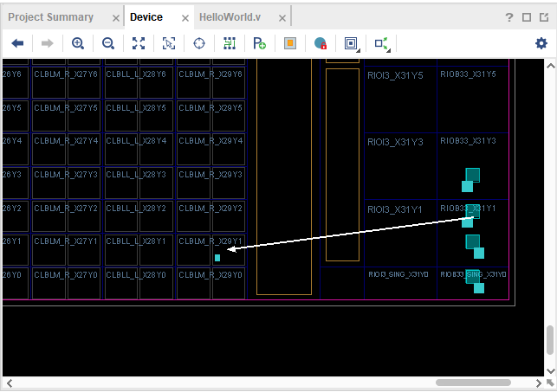Select the CLBLM_R_X29Y3 tile
Viewport: 557px width, 392px height.
[x=210, y=183]
